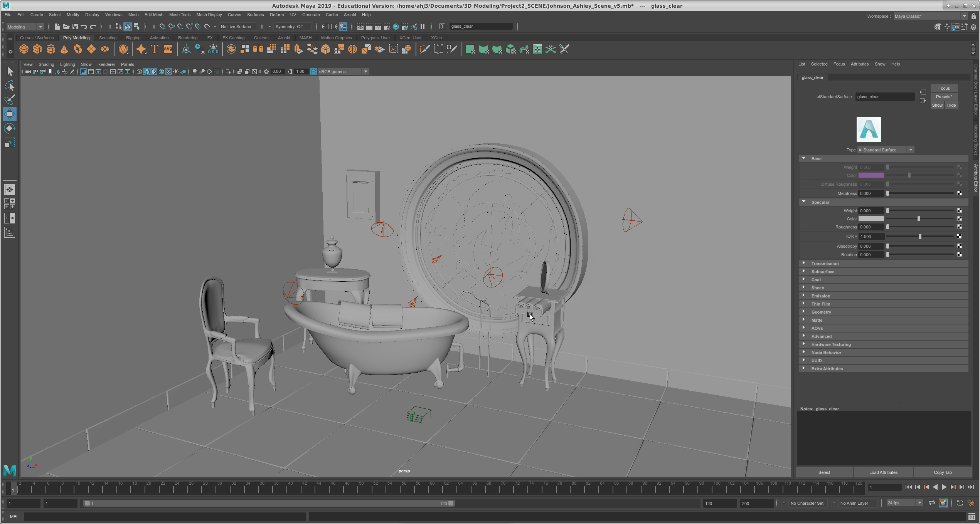Create a polygon sphere from the shelf

point(24,49)
